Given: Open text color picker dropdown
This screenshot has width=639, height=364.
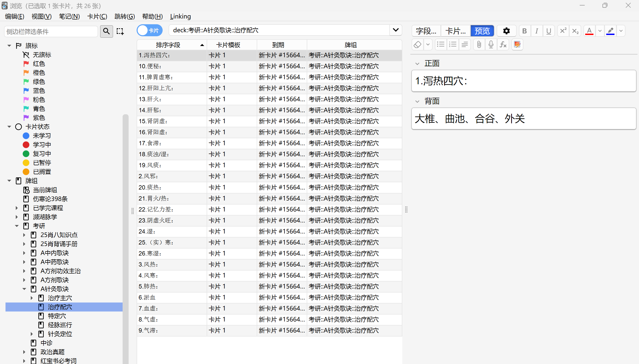Looking at the screenshot, I should coord(600,31).
